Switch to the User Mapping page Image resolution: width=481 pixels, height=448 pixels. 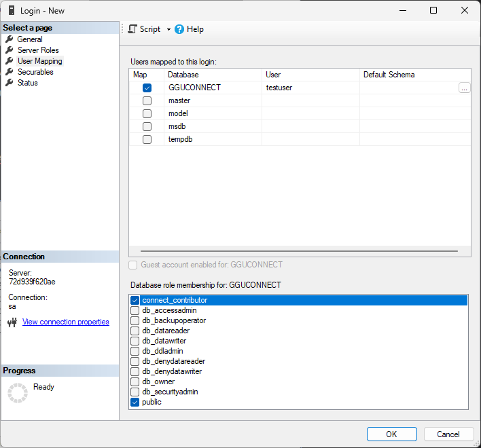[39, 61]
